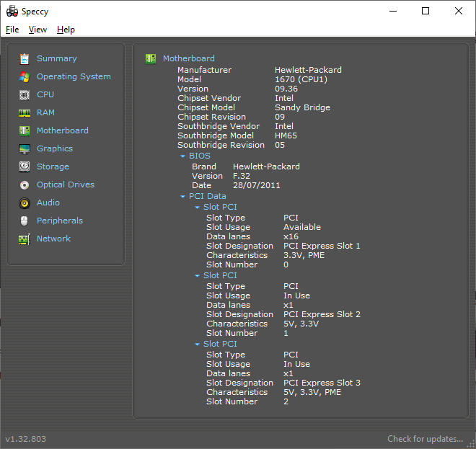
Task: Click the Network card icon
Action: (x=25, y=239)
